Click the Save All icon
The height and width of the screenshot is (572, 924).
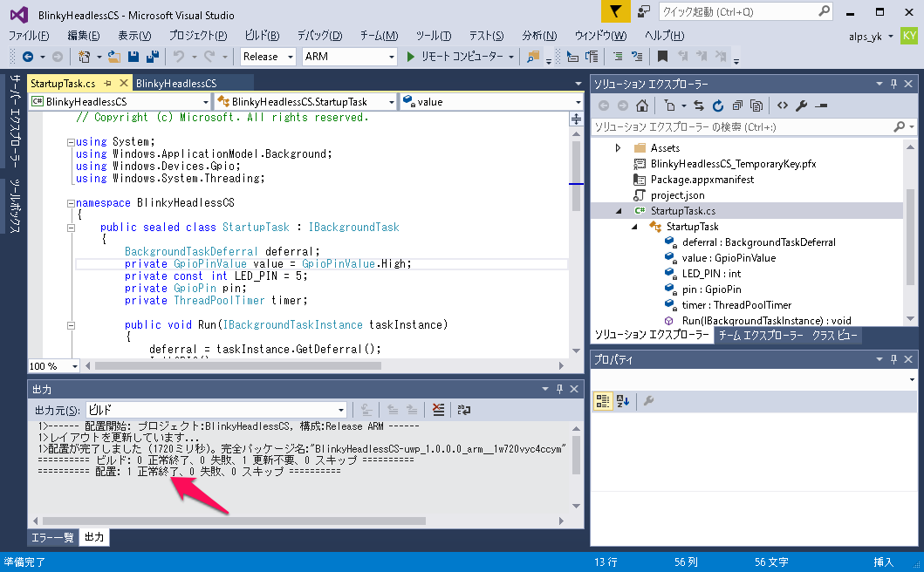(x=153, y=57)
